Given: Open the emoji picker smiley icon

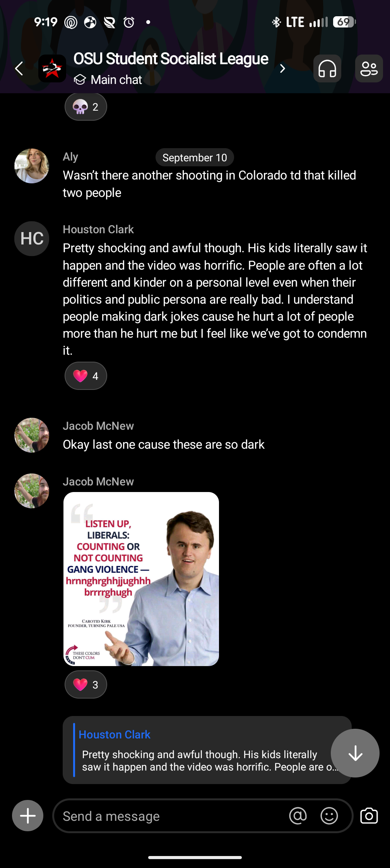Looking at the screenshot, I should coord(329,816).
